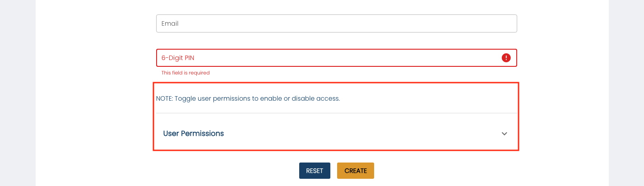The height and width of the screenshot is (186, 644).
Task: Select the PIN field's validation warning icon
Action: pyautogui.click(x=506, y=58)
